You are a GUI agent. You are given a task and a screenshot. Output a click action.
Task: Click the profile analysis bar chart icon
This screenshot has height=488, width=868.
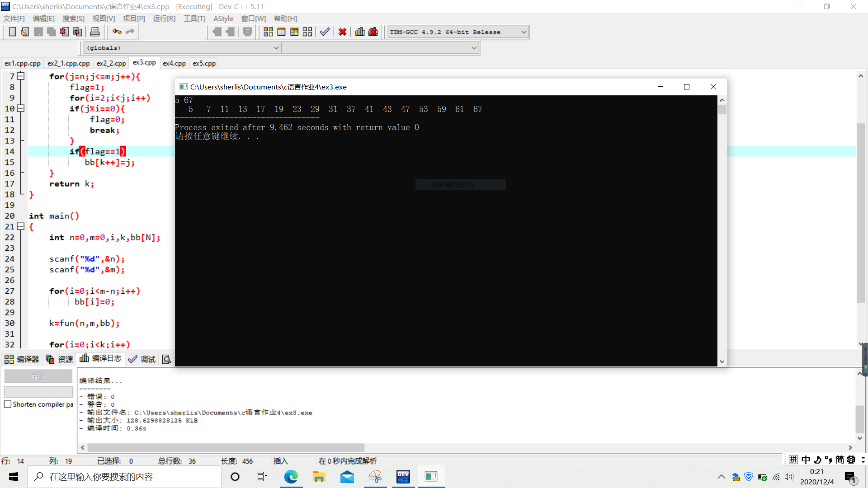click(x=360, y=32)
